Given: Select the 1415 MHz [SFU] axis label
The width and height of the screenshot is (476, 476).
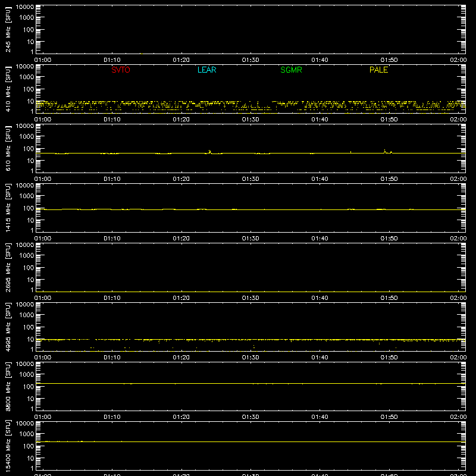Looking at the screenshot, I should [8, 208].
